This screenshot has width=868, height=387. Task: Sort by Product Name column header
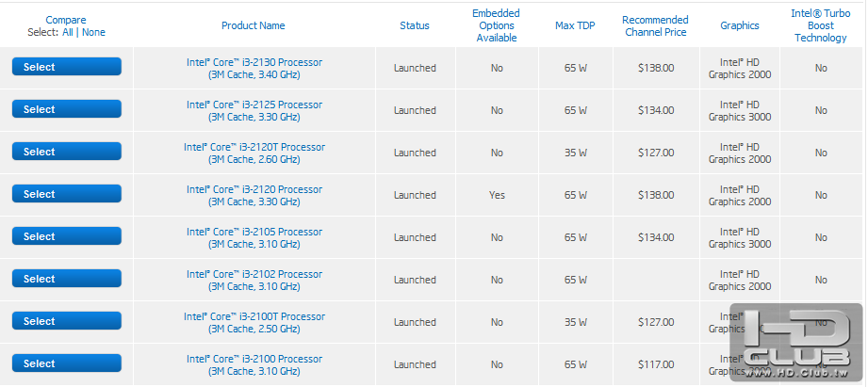click(253, 25)
